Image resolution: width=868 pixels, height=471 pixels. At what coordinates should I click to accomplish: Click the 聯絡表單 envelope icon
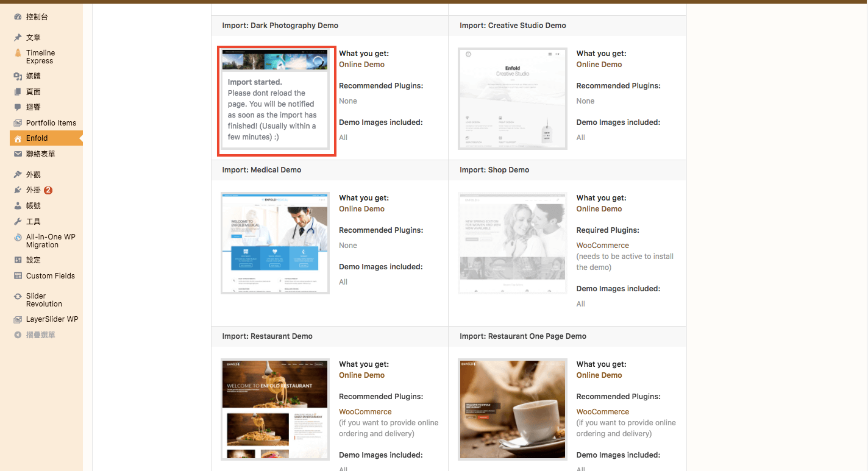(x=18, y=154)
